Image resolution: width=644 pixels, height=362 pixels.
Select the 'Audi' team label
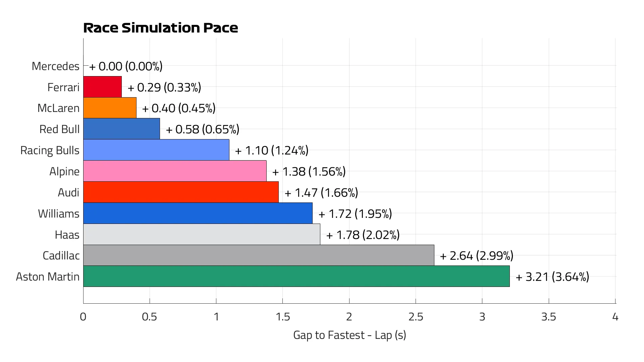tap(69, 192)
